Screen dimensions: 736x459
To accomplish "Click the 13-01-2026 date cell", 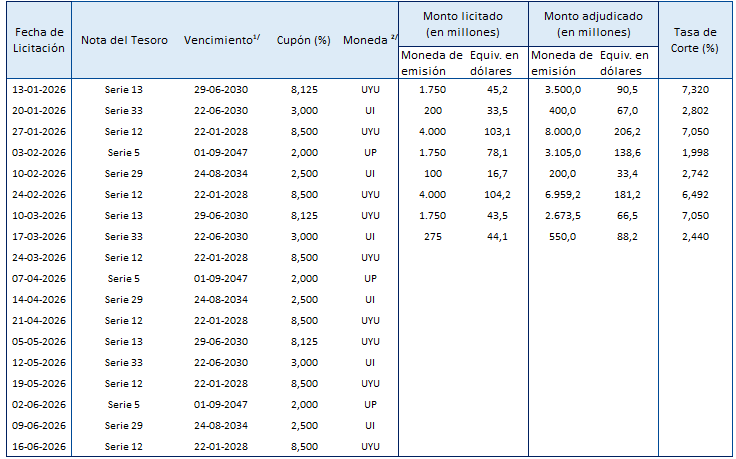I will coord(39,89).
